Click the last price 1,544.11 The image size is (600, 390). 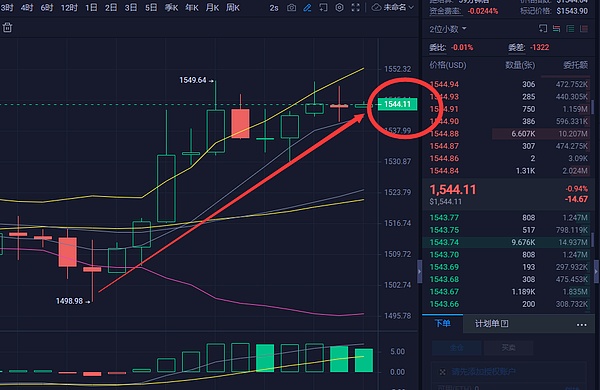453,189
